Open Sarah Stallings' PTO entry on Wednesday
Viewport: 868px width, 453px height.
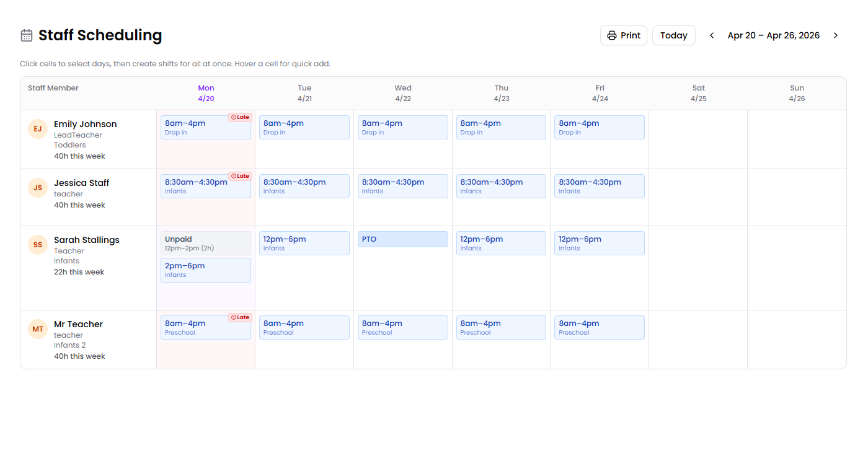click(x=403, y=239)
